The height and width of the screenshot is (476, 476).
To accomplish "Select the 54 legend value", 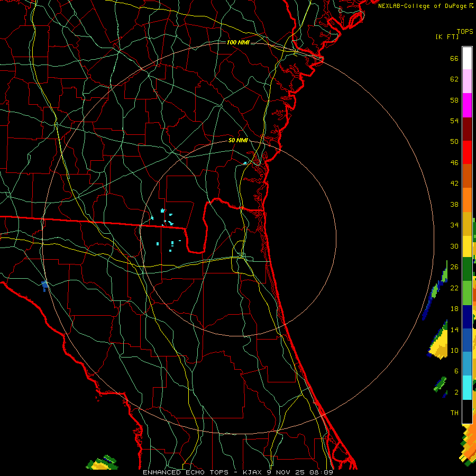I will pyautogui.click(x=454, y=121).
